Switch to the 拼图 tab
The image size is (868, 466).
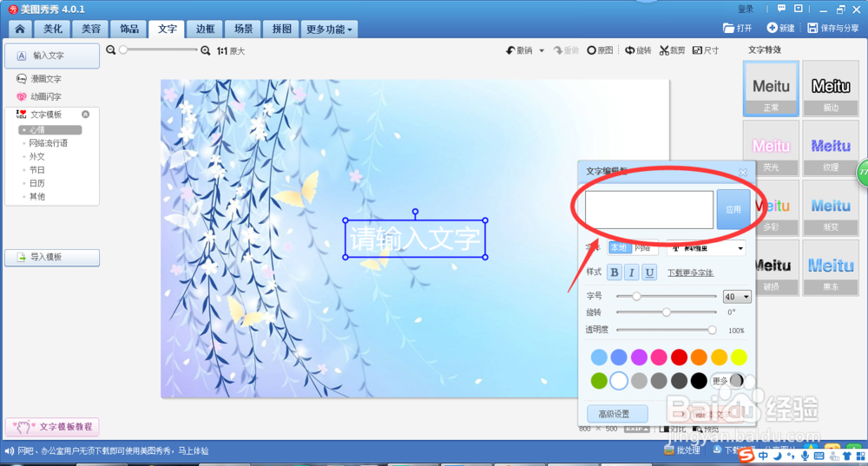(x=281, y=30)
